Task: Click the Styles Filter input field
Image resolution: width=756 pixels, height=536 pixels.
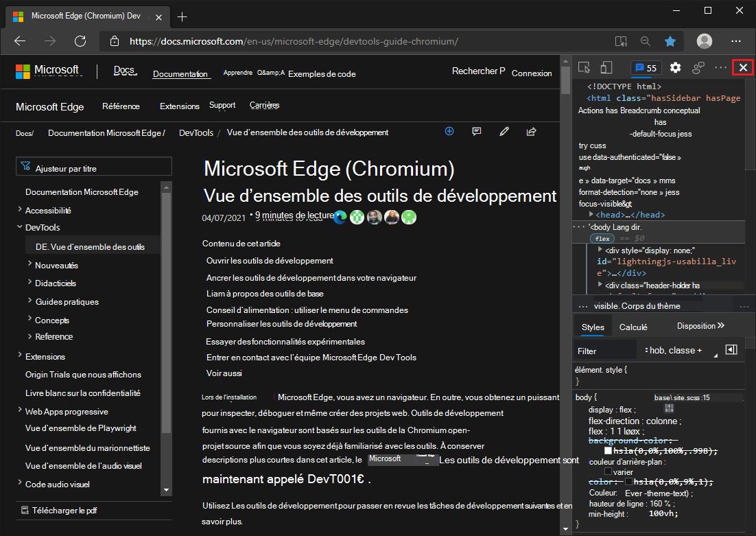Action: point(604,351)
